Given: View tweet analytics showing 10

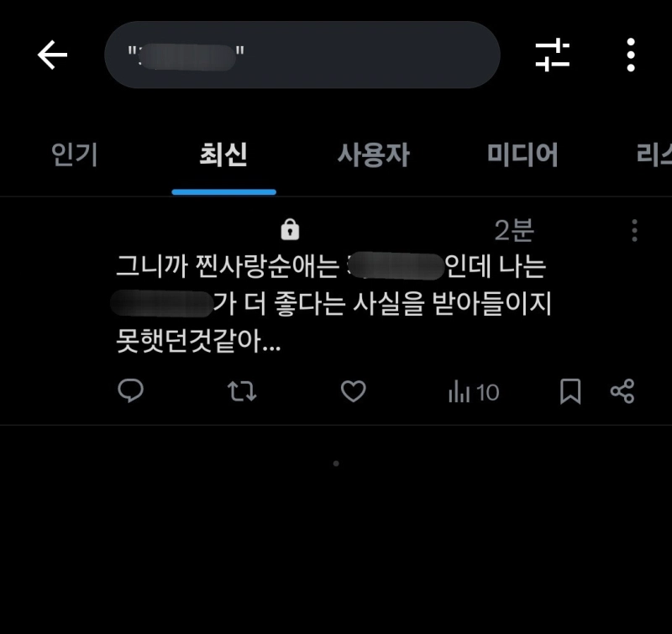Looking at the screenshot, I should coord(474,392).
